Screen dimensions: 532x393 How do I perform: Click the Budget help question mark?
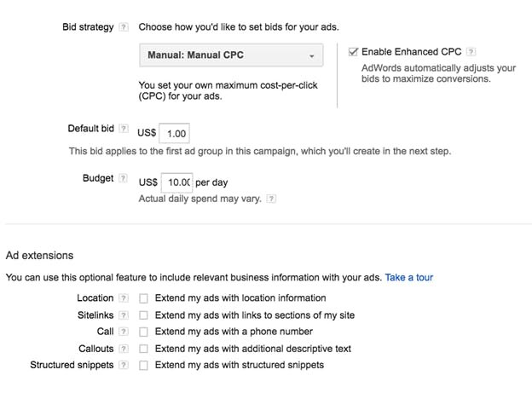[x=124, y=179]
